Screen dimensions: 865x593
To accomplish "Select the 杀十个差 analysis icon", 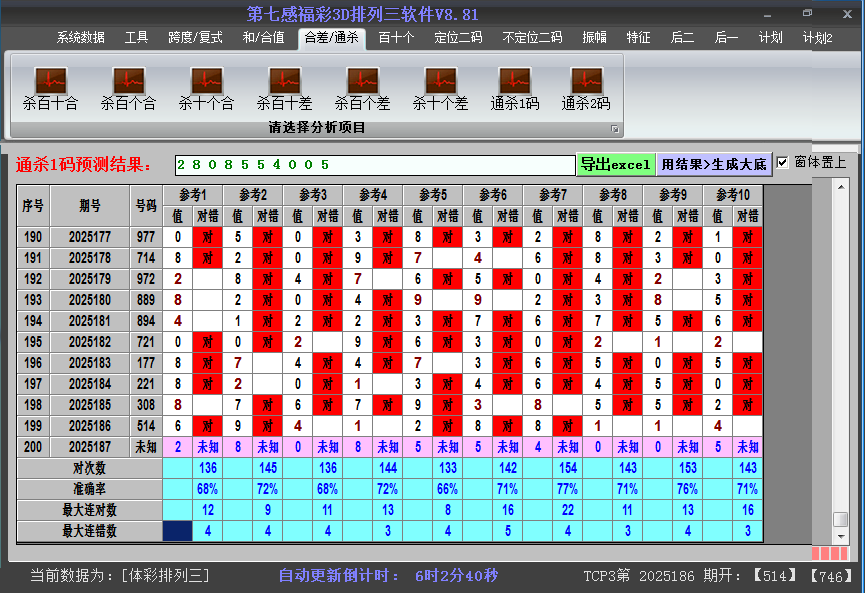I will [x=440, y=88].
